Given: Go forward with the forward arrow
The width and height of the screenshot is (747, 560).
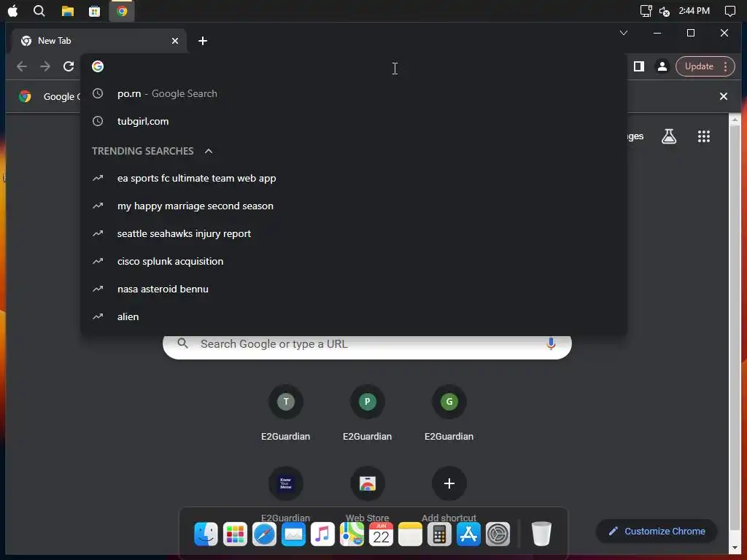Looking at the screenshot, I should tap(45, 66).
